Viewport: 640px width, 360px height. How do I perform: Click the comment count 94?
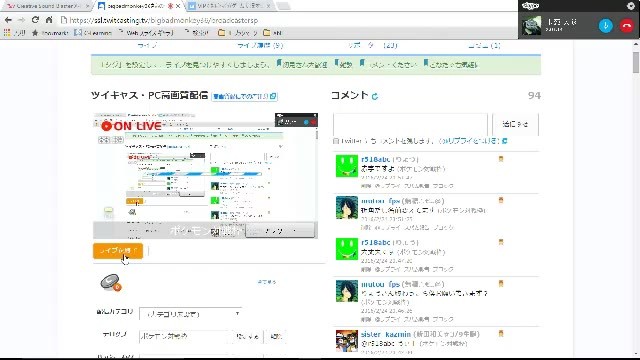coord(534,96)
